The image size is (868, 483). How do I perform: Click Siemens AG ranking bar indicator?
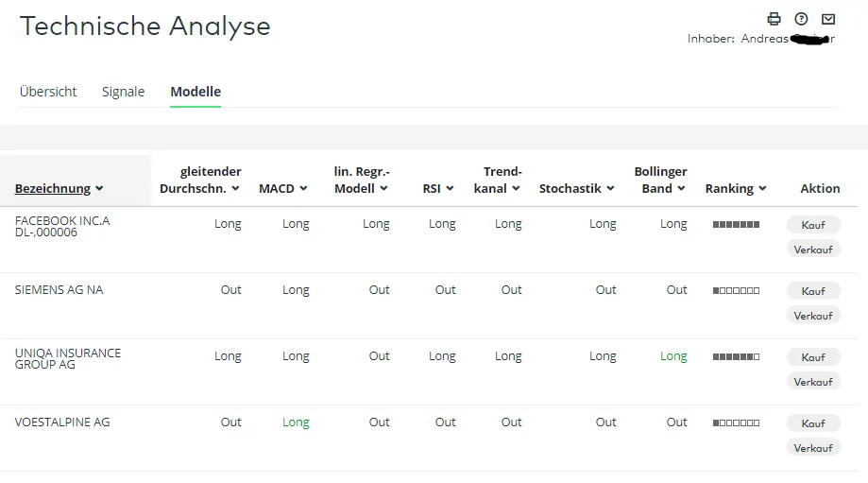(737, 290)
